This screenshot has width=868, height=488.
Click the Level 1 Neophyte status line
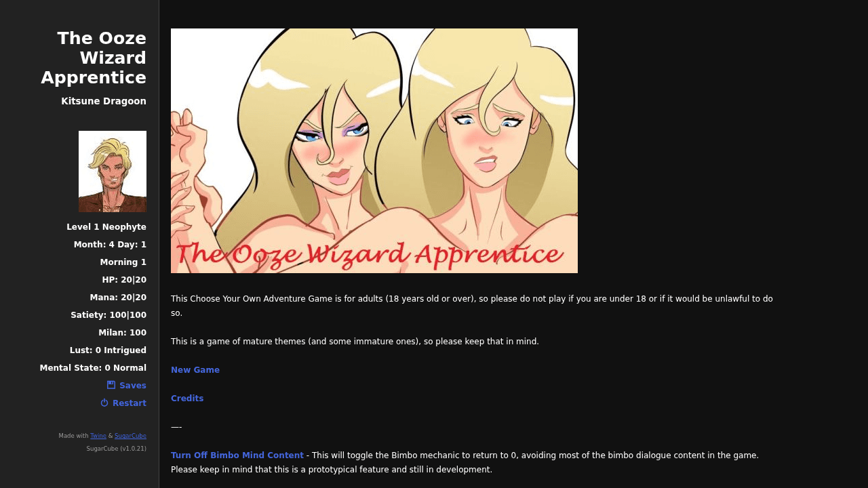pyautogui.click(x=106, y=227)
